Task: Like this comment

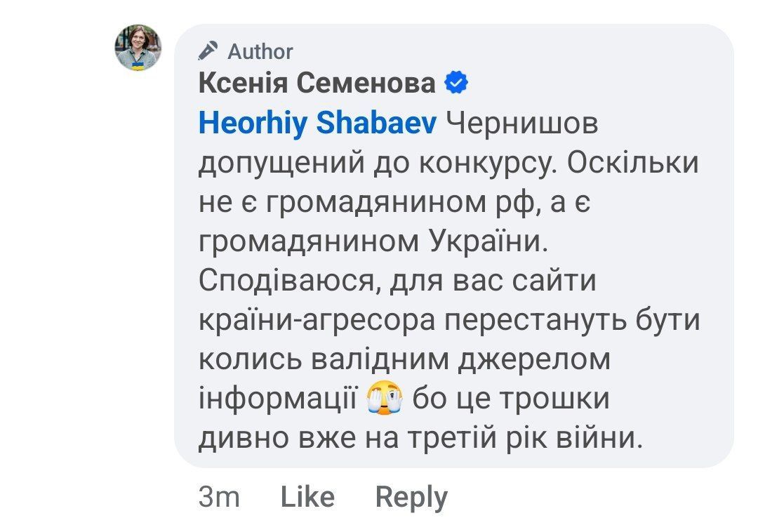Action: tap(307, 497)
